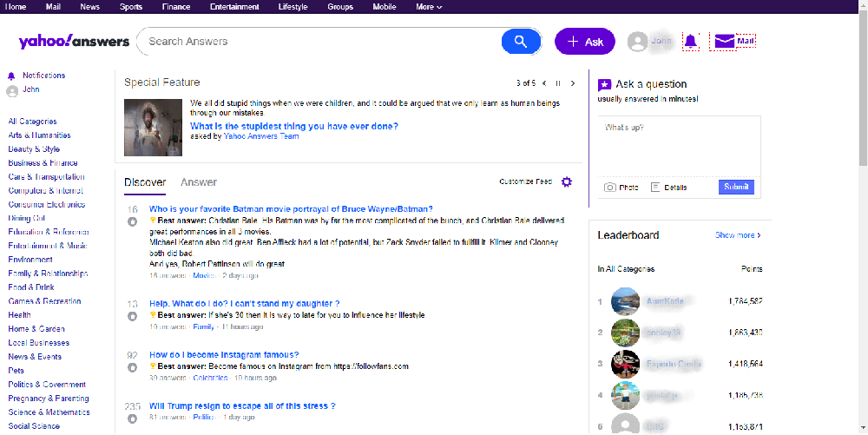Screen dimensions: 868x435
Task: Toggle follow circle on Batman question
Action: click(132, 222)
